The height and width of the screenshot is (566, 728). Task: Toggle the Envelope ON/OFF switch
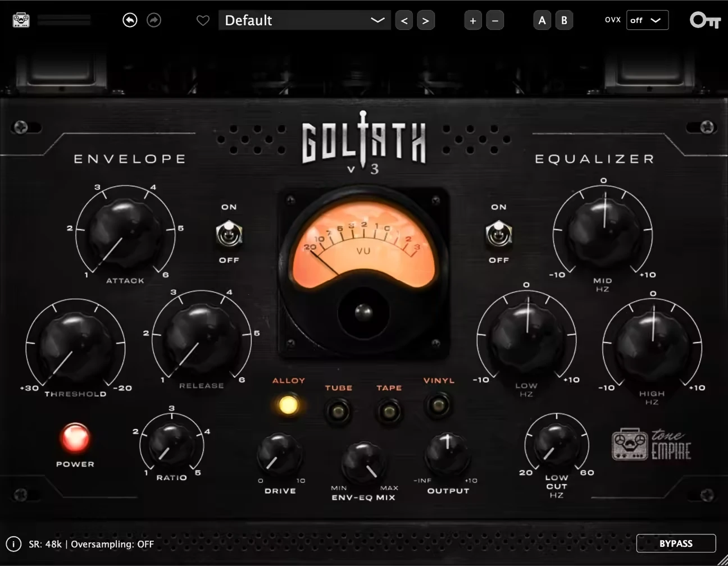click(x=229, y=234)
